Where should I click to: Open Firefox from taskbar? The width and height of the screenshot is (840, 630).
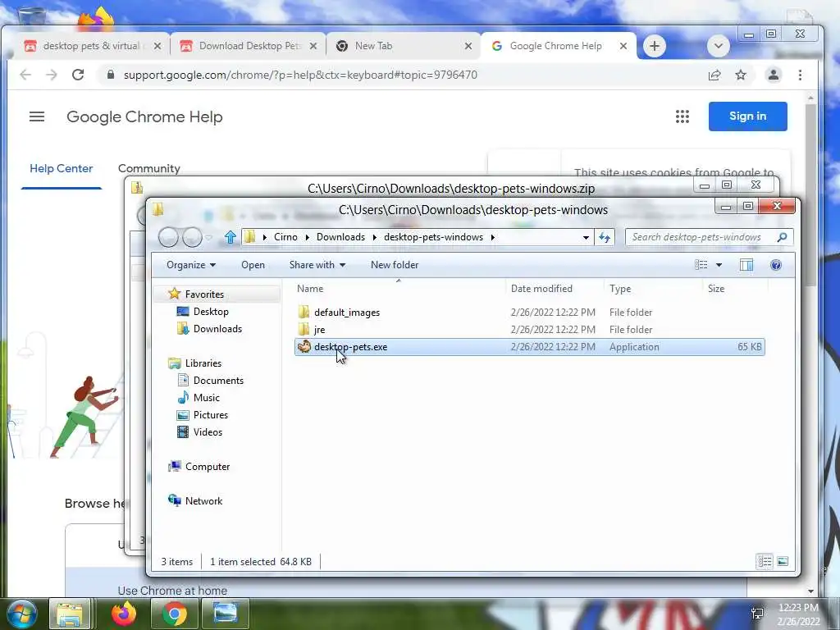[124, 614]
